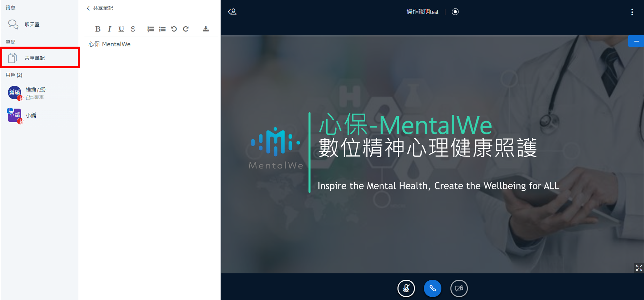Insert a numbered ordered list

point(150,29)
